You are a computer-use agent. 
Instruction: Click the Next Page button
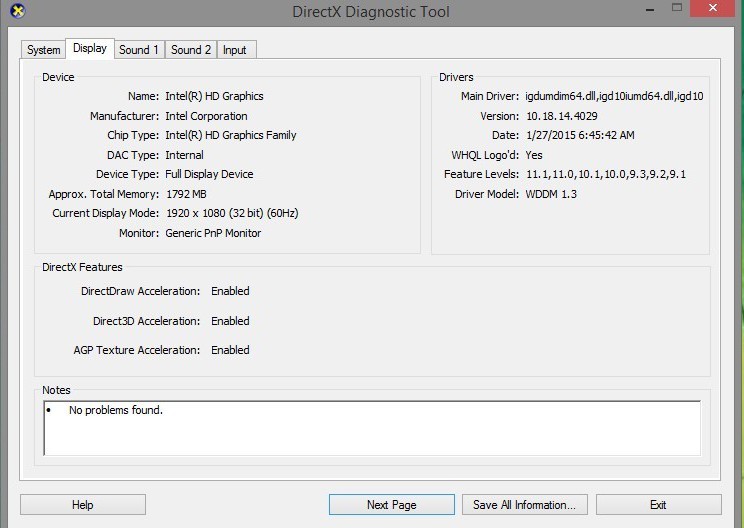tap(391, 505)
